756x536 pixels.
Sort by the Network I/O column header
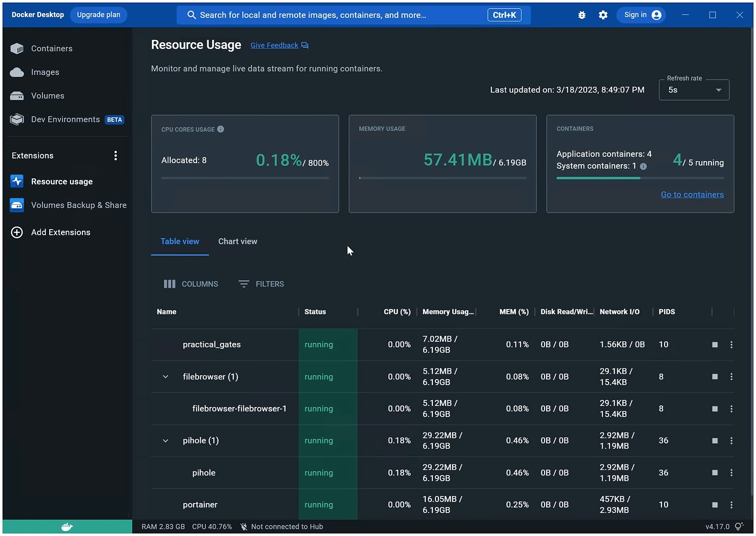tap(619, 312)
